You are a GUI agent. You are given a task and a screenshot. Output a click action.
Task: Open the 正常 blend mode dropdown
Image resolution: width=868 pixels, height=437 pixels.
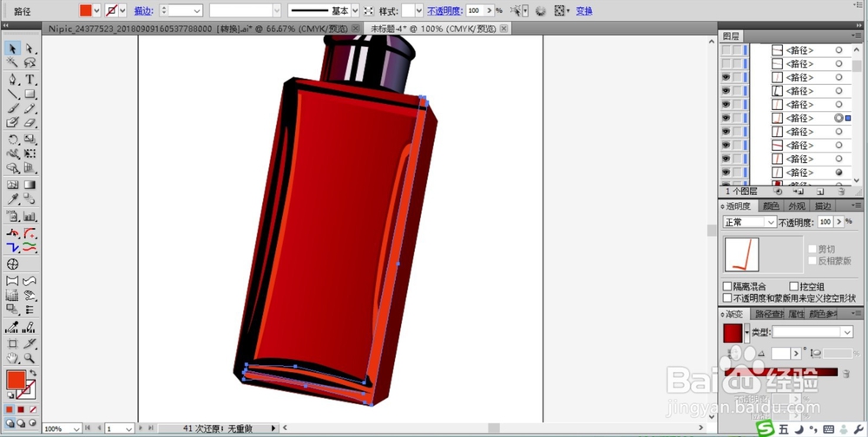[770, 222]
